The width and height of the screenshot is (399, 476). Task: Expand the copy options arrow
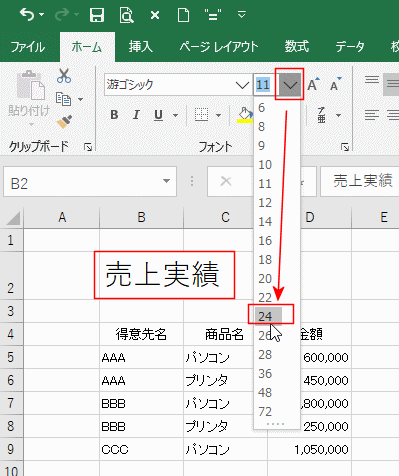80,99
